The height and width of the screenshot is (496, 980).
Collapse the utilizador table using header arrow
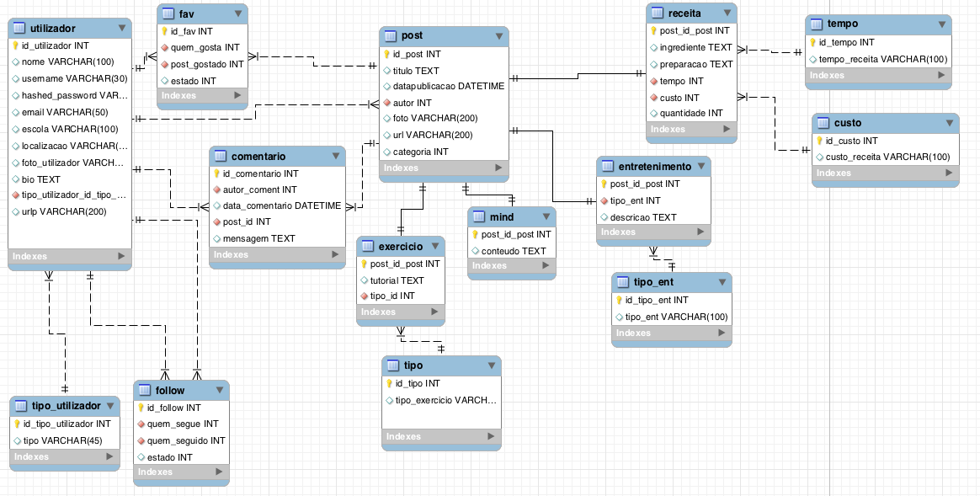pyautogui.click(x=122, y=28)
